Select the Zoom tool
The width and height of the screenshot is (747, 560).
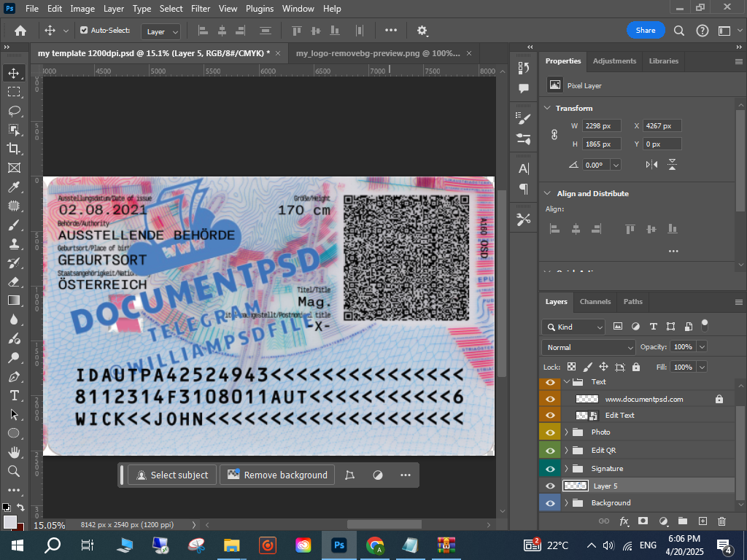14,471
